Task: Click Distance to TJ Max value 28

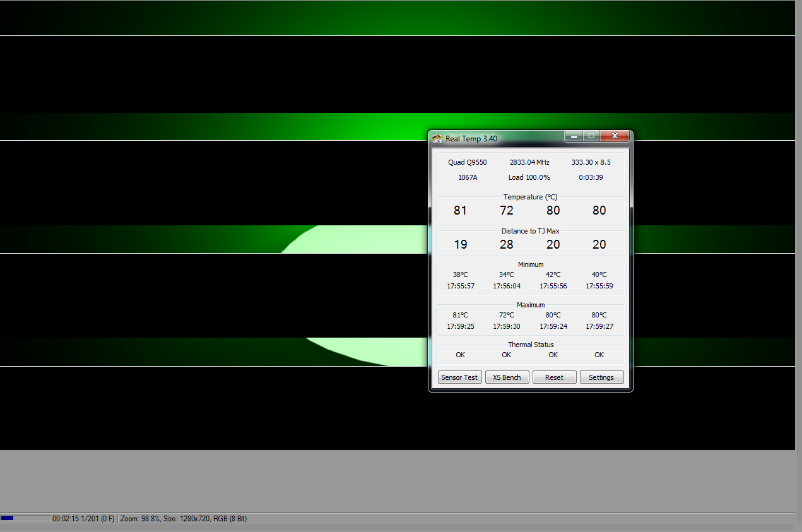Action: pyautogui.click(x=507, y=244)
